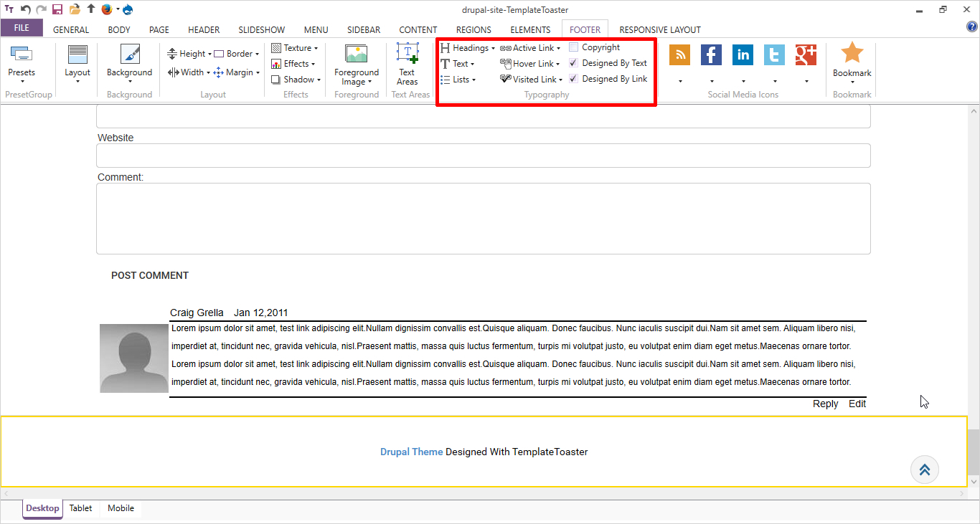Open the Foreground Image tool
Viewport: 980px width, 524px height.
coord(356,54)
